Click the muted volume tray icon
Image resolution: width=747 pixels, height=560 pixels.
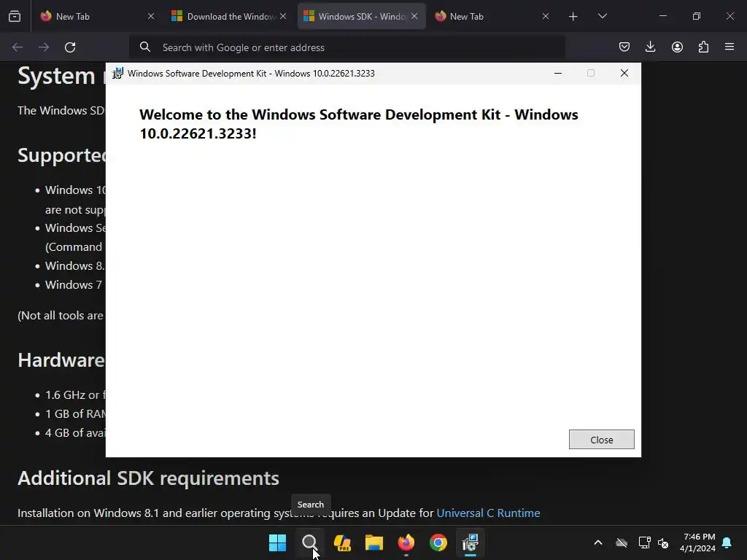click(x=662, y=542)
